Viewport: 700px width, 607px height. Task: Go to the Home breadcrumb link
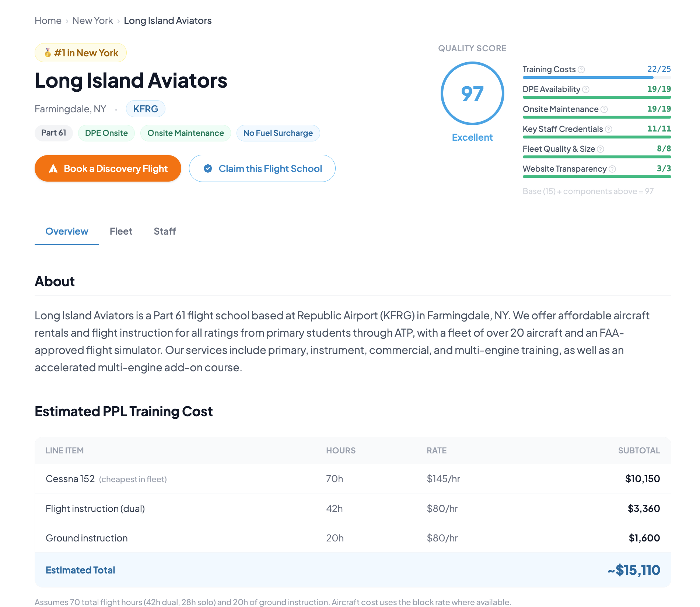click(x=48, y=21)
